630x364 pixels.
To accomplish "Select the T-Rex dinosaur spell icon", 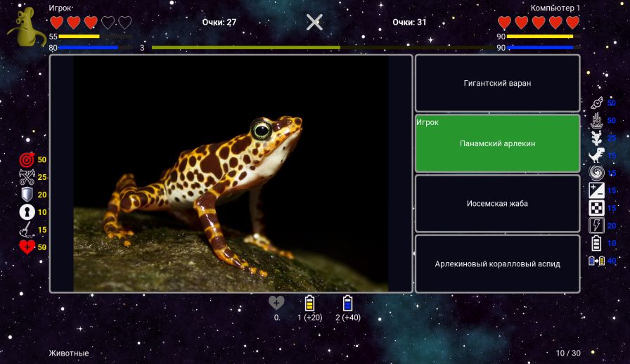I will (596, 155).
